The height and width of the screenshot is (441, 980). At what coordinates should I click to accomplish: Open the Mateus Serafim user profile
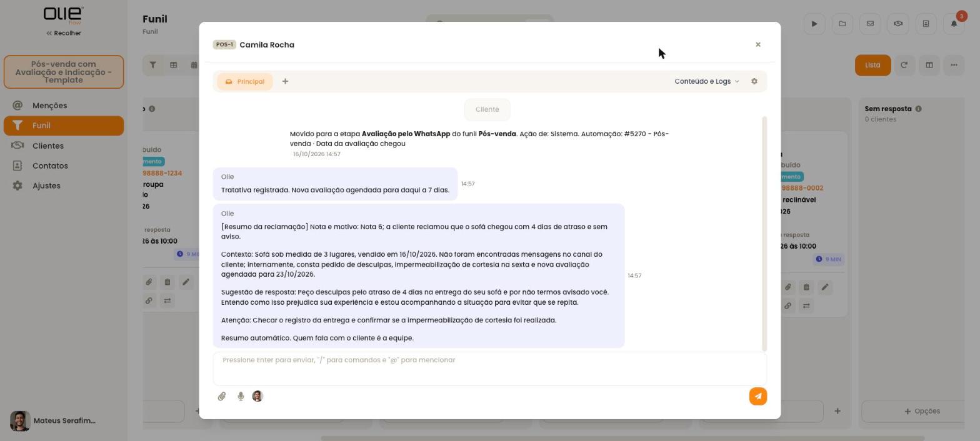click(53, 421)
